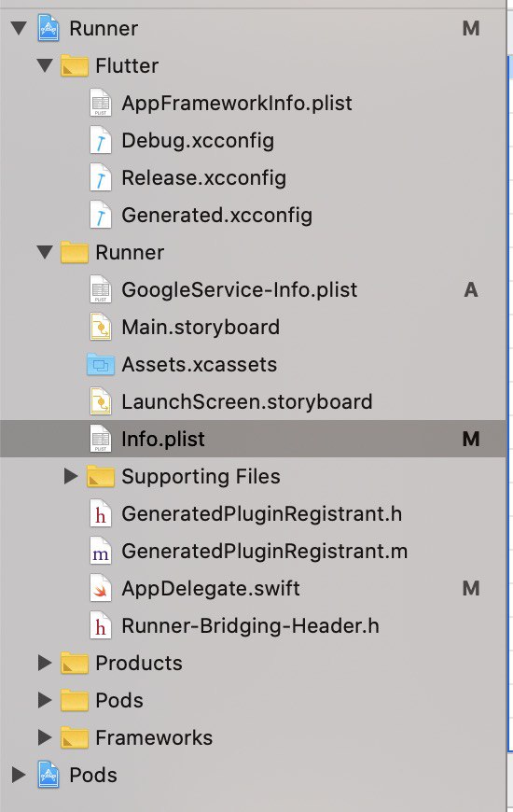513x812 pixels.
Task: Open GeneratedPluginRegistrant.h header file
Action: (262, 513)
